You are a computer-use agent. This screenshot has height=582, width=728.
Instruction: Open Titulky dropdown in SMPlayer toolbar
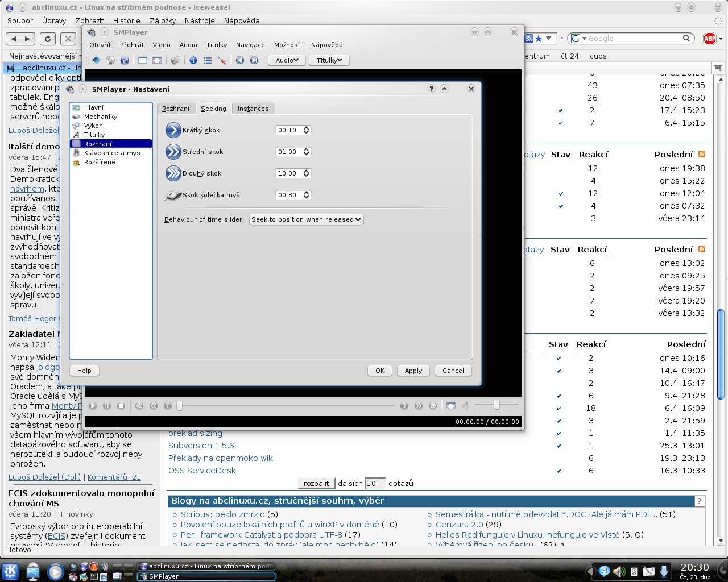(x=329, y=60)
